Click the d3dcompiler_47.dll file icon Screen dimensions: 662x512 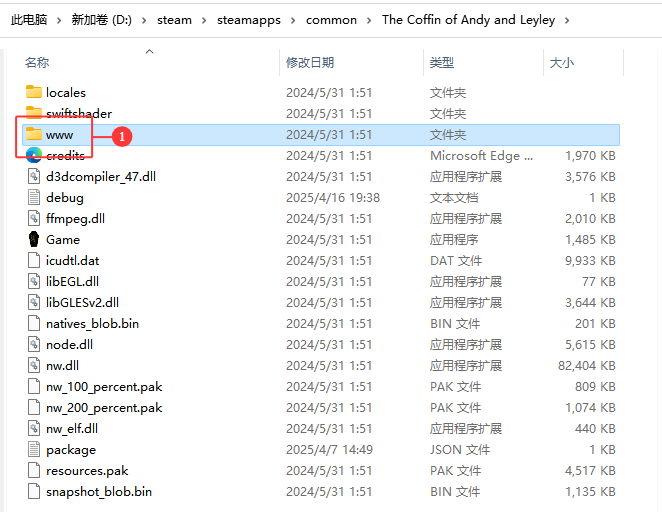point(34,176)
